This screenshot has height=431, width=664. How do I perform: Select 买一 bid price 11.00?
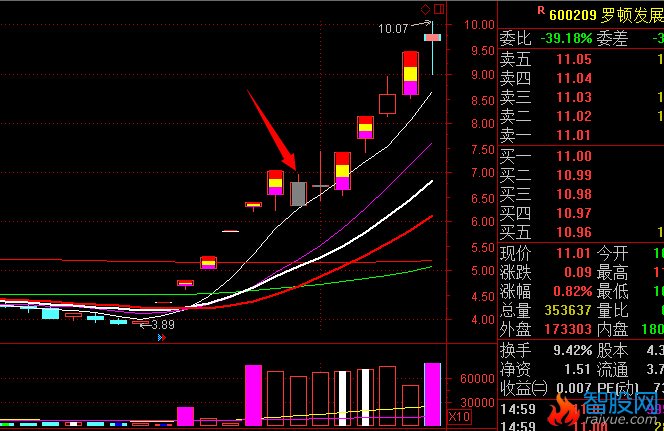pos(574,156)
